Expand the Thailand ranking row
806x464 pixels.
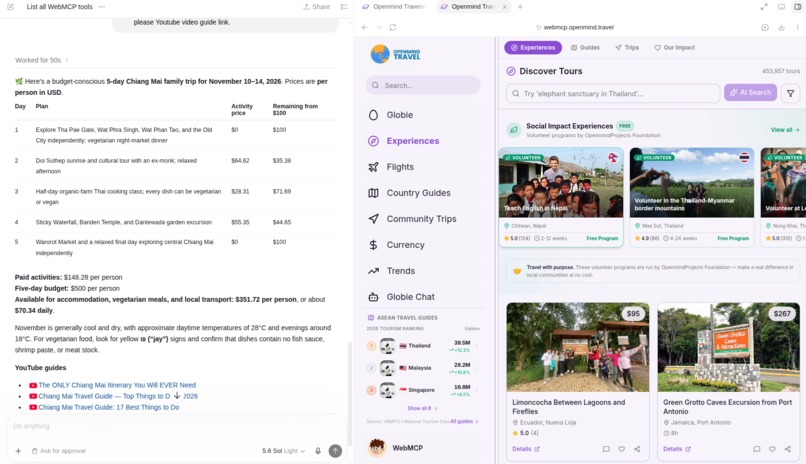pos(423,346)
